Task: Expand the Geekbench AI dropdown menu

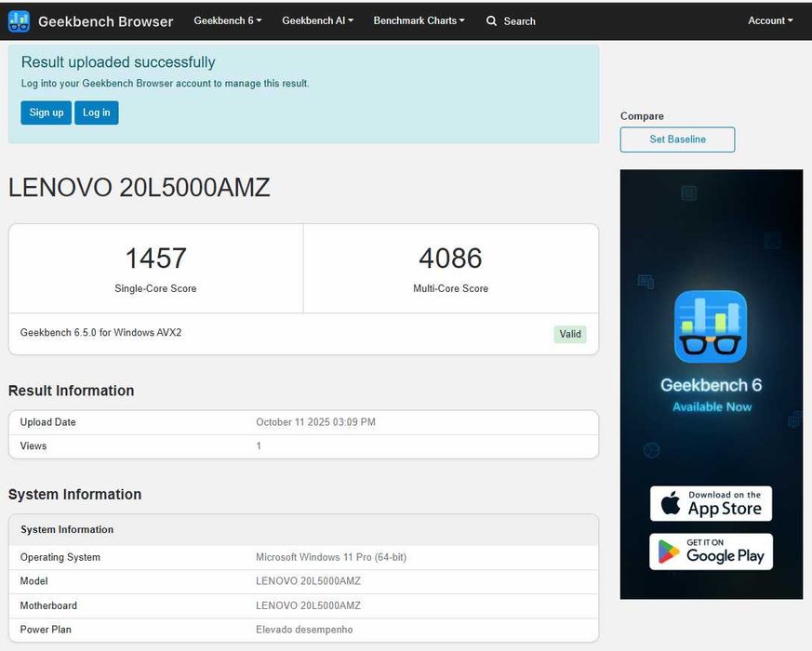Action: [x=317, y=20]
